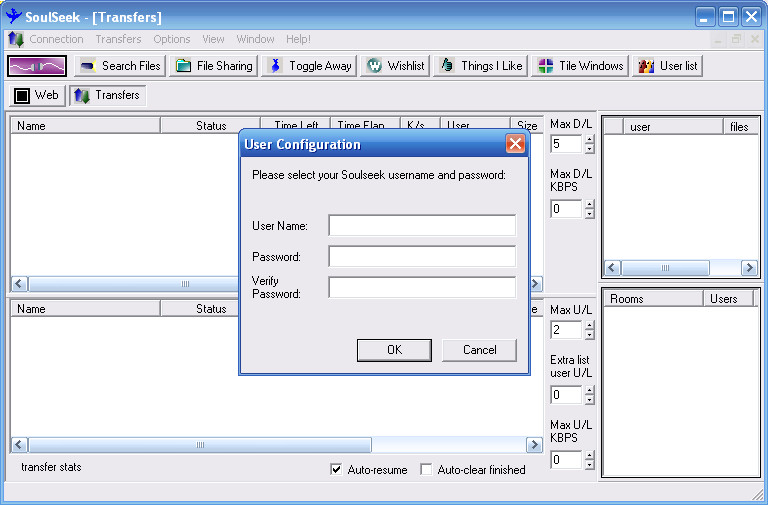Click downloads Size column header
Image resolution: width=768 pixels, height=505 pixels.
527,125
